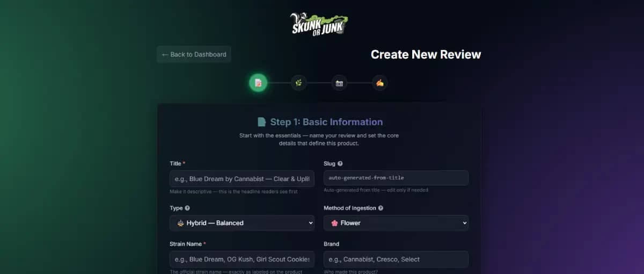Click the auto-generated Slug field
The image size is (644, 274).
coord(396,178)
